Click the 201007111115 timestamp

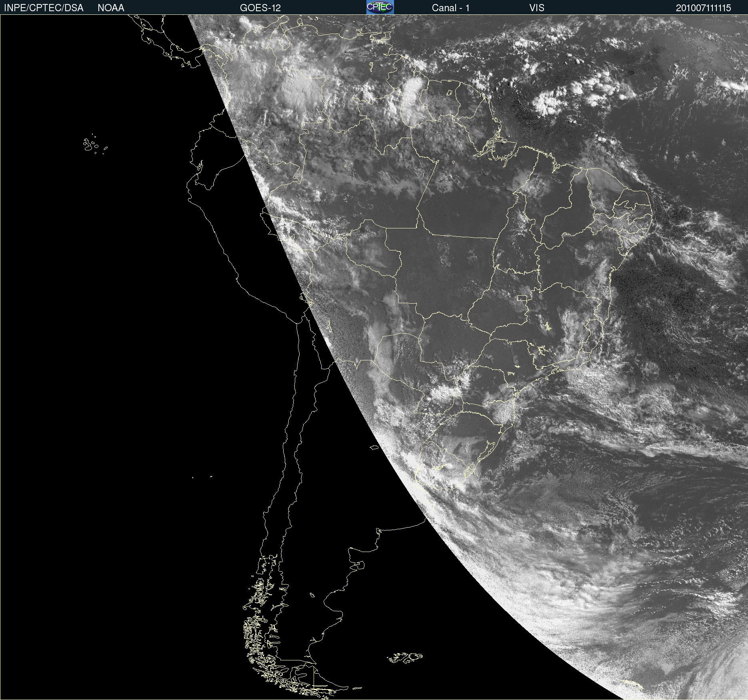click(704, 8)
